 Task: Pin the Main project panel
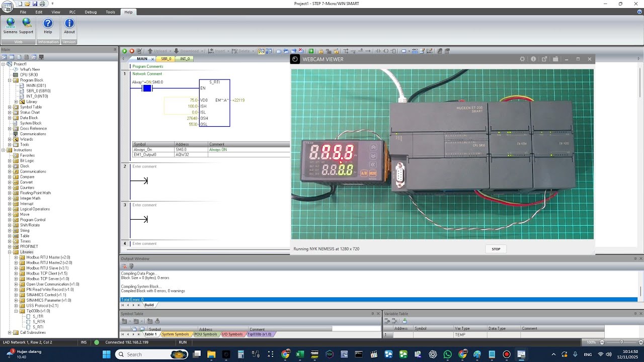pos(115,50)
